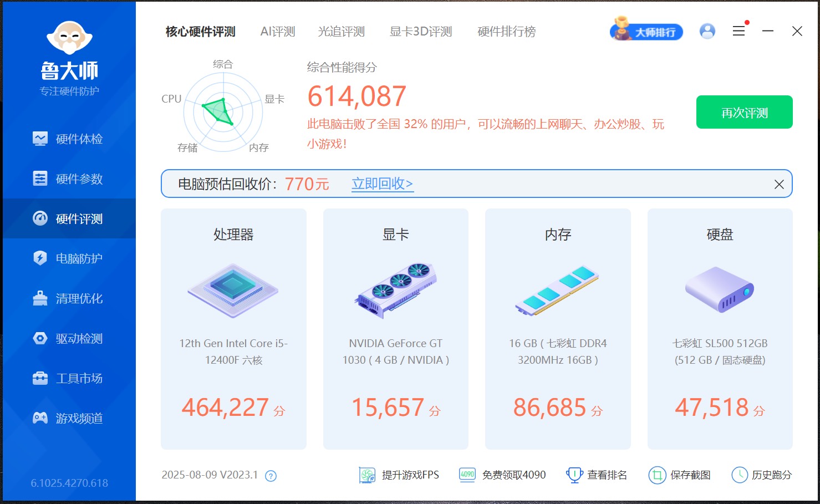The height and width of the screenshot is (504, 820).
Task: Click the 内存 card title
Action: click(x=558, y=235)
